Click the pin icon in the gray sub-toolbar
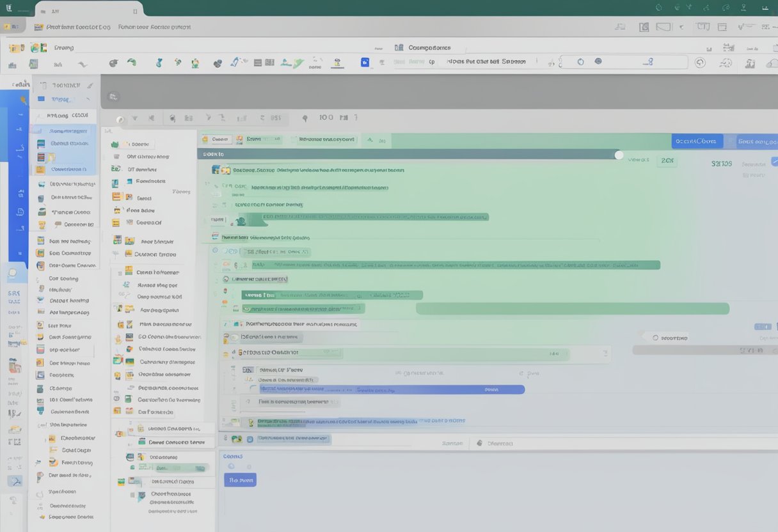This screenshot has width=778, height=532. pos(305,118)
